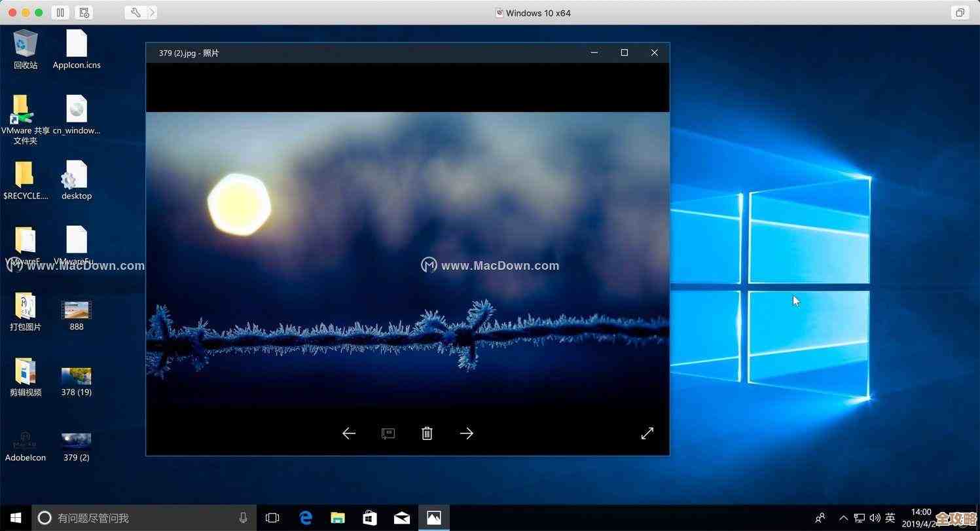Enter fullscreen with the diagonal arrows icon
The width and height of the screenshot is (980, 531).
[647, 433]
